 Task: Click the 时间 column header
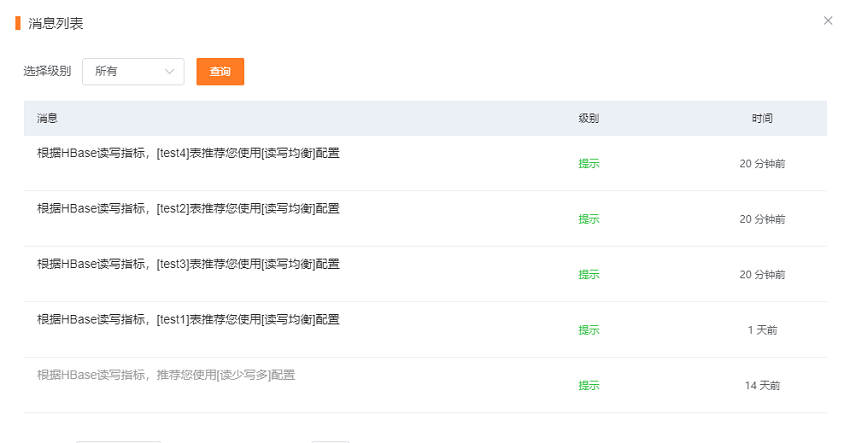pos(762,118)
